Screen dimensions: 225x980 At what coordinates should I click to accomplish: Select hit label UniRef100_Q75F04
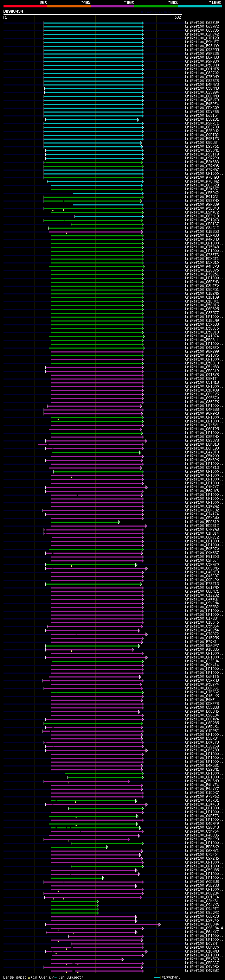point(202,854)
